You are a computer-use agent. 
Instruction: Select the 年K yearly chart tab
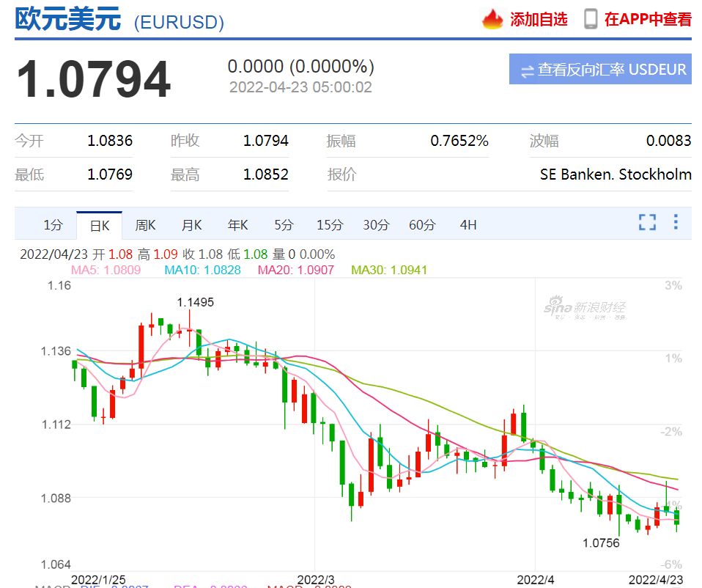pos(238,225)
